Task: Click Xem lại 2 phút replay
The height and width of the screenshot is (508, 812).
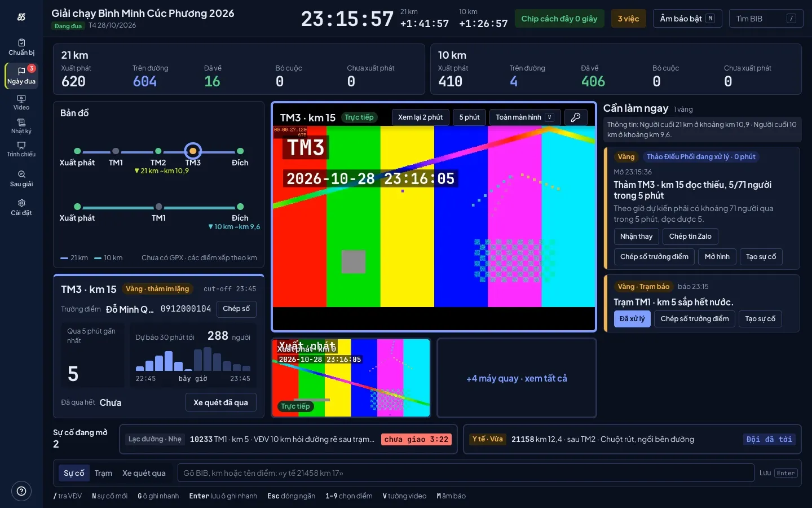Action: pos(421,117)
